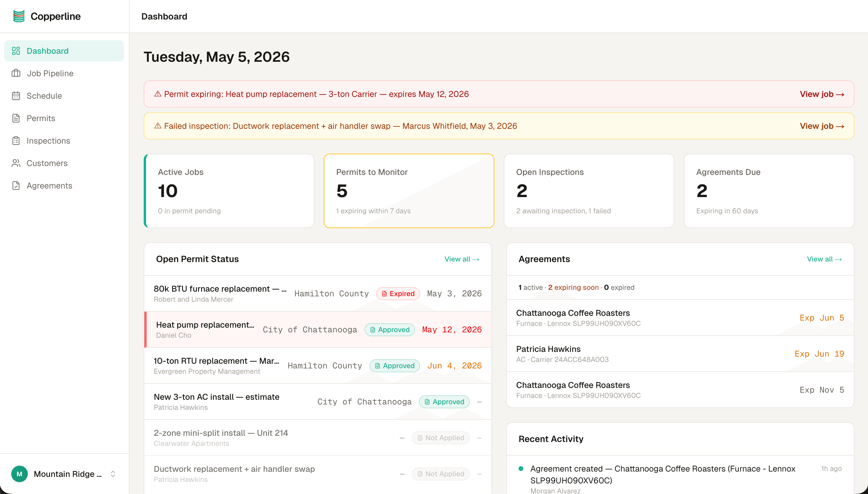Click View job on failed inspection alert

(x=822, y=126)
